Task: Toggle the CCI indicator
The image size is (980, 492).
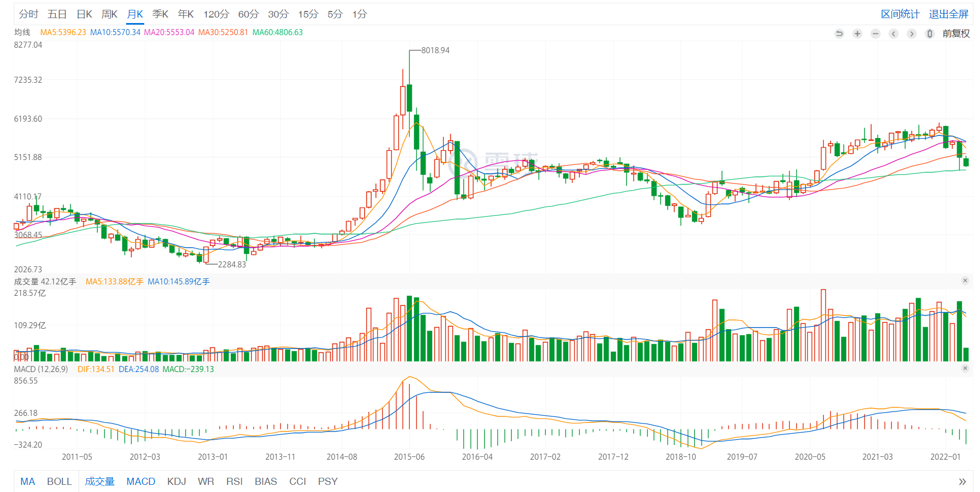Action: pos(298,482)
